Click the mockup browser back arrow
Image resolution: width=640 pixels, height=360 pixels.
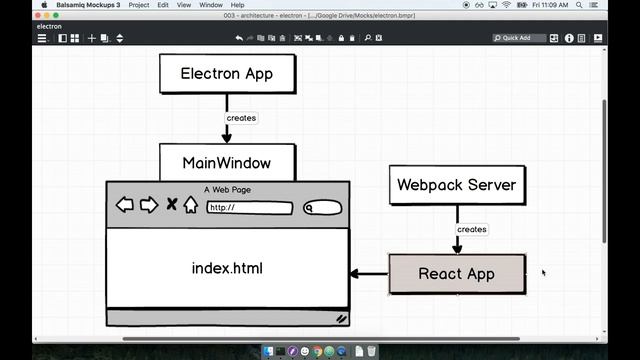point(124,204)
